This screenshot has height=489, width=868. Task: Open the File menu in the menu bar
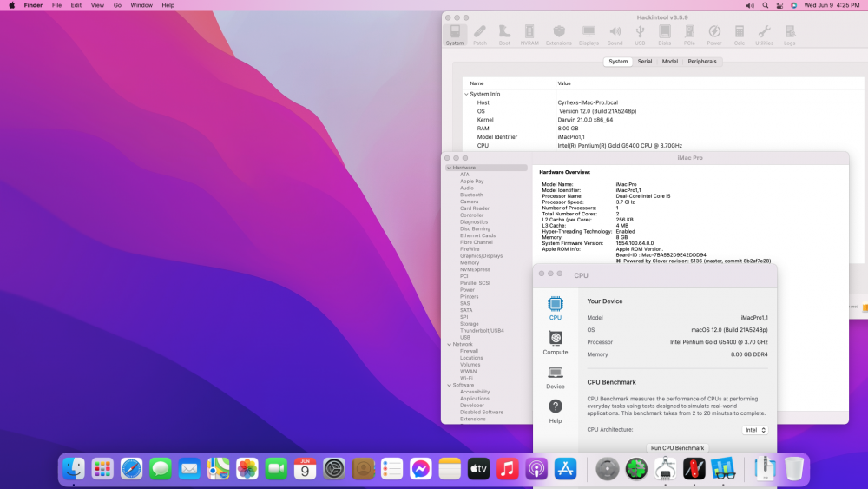(56, 5)
